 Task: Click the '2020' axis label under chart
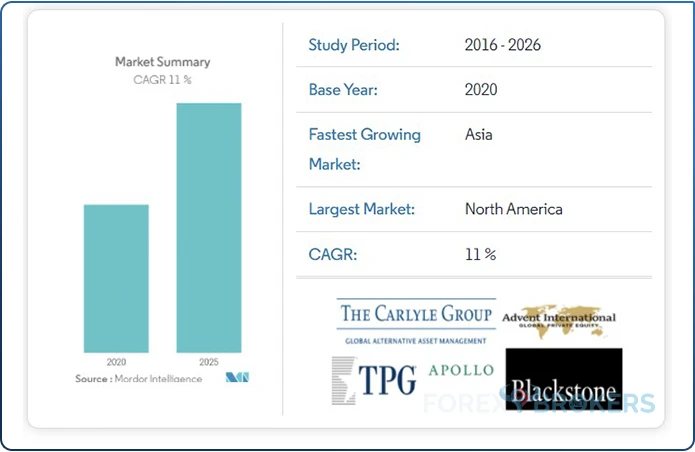click(x=116, y=362)
